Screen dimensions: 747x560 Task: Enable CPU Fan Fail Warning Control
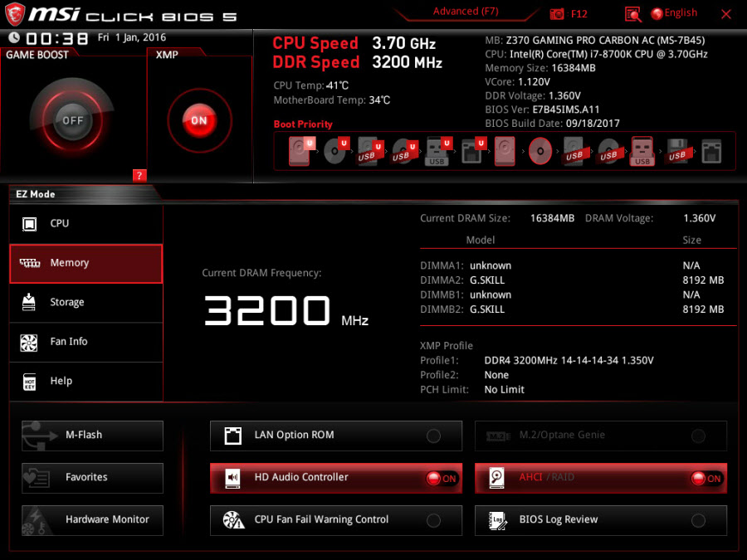tap(433, 520)
